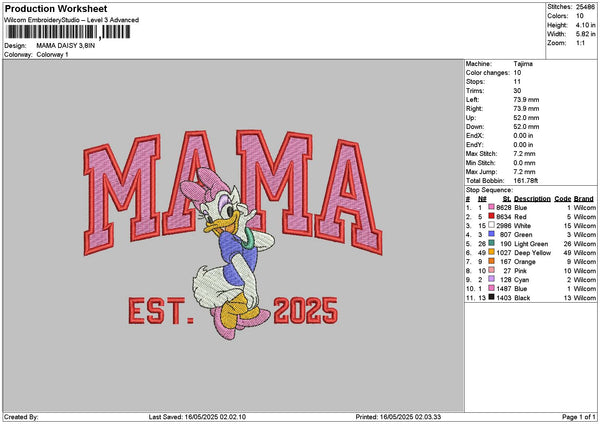Click the MAMA lettering in the design preview

[x=233, y=191]
